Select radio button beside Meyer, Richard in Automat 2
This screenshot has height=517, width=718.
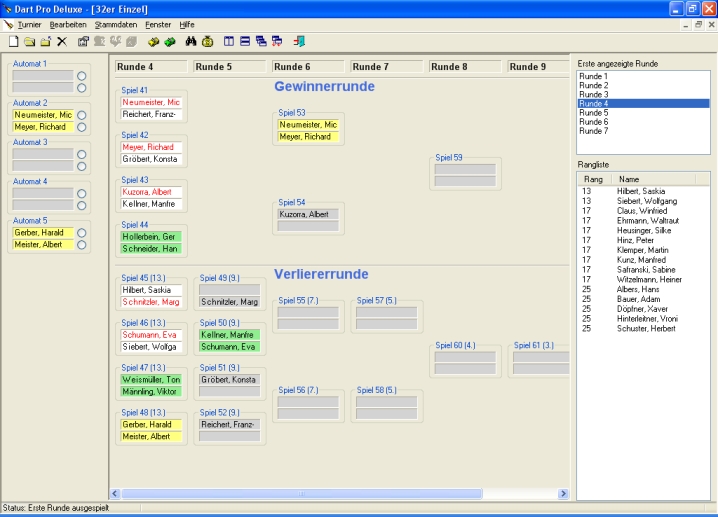[x=82, y=127]
